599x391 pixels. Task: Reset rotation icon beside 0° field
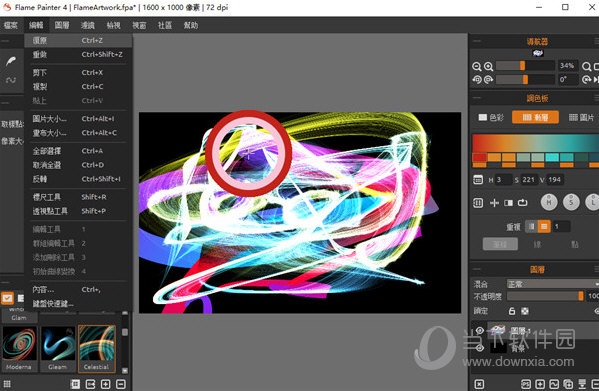[x=586, y=79]
